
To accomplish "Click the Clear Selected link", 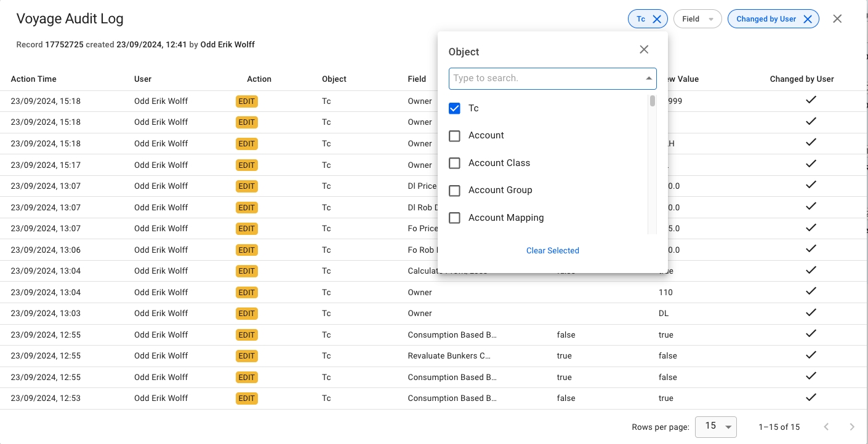I will (552, 250).
